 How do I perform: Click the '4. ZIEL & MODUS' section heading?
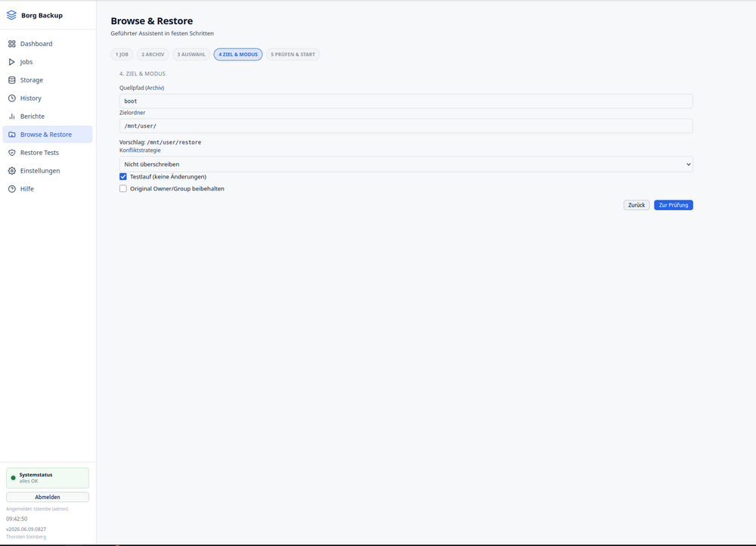tap(142, 74)
